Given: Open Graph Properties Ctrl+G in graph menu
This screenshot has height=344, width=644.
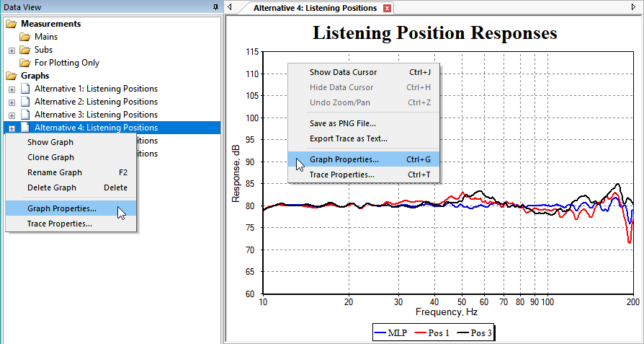Looking at the screenshot, I should click(x=364, y=159).
